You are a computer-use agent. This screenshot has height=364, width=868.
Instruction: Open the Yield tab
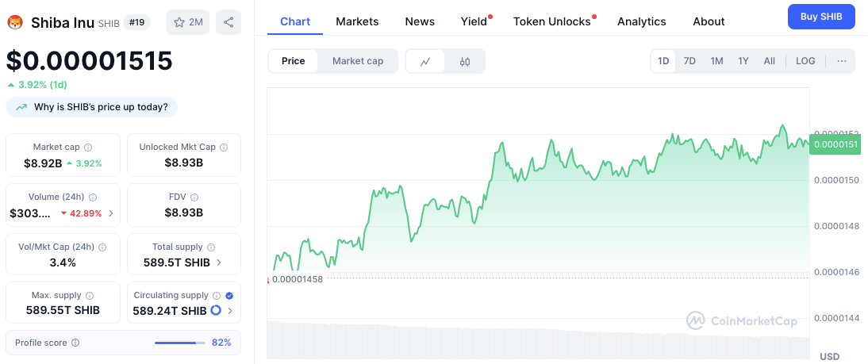[x=474, y=21]
